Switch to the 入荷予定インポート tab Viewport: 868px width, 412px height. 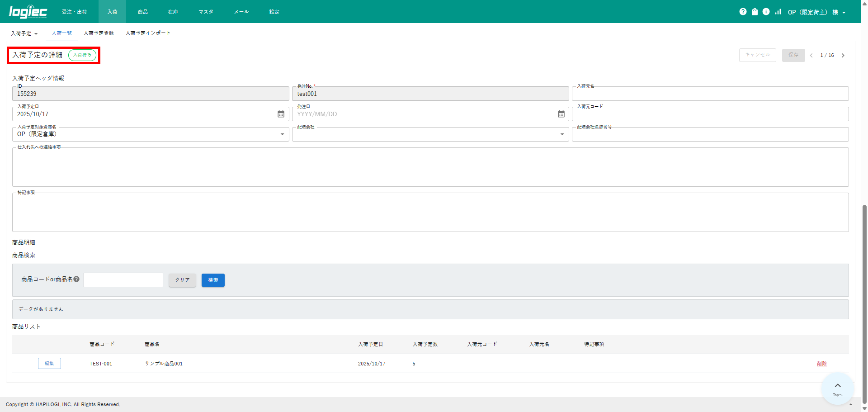click(x=148, y=33)
